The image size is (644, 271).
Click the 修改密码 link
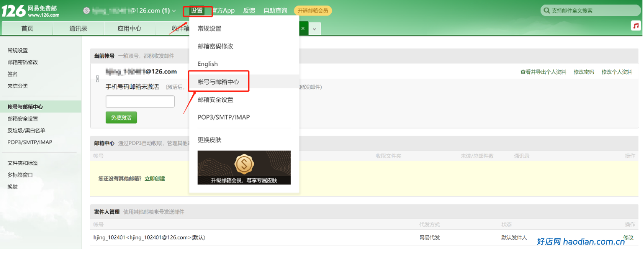tap(584, 72)
